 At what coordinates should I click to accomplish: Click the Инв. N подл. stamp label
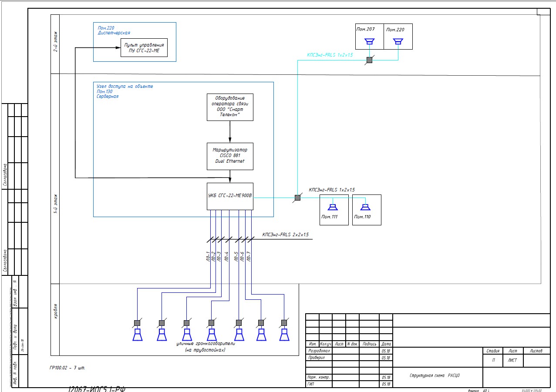point(14,373)
